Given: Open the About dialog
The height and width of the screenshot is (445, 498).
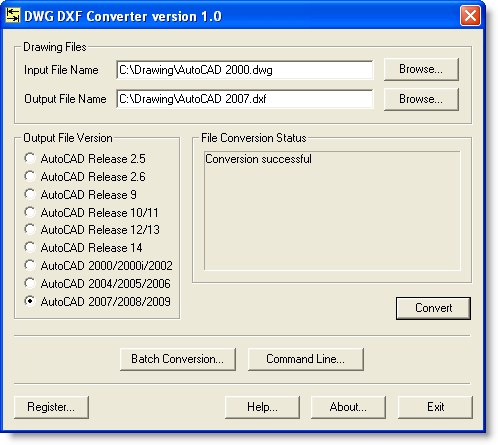Looking at the screenshot, I should (348, 407).
